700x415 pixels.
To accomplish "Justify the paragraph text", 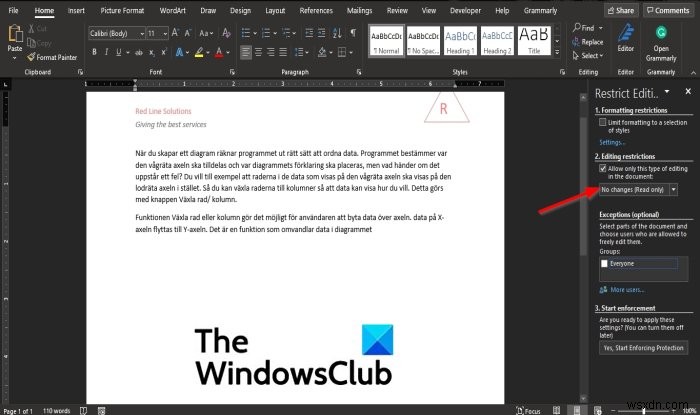I will (x=283, y=52).
